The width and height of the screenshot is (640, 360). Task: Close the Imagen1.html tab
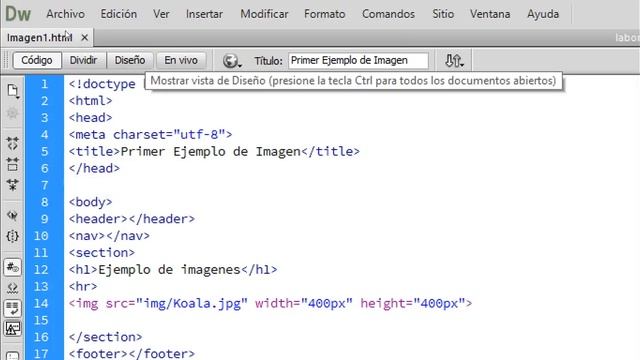tap(84, 38)
